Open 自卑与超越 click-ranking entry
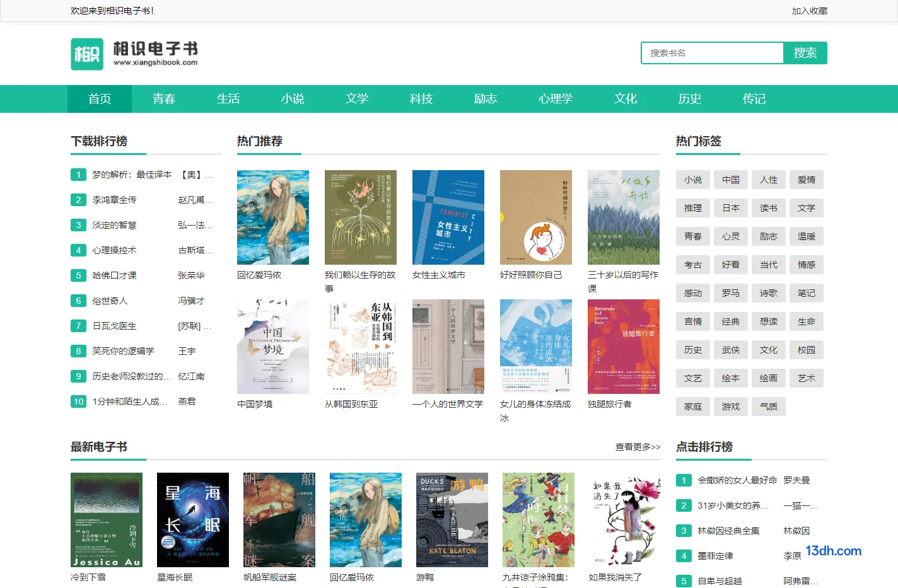 pos(720,581)
